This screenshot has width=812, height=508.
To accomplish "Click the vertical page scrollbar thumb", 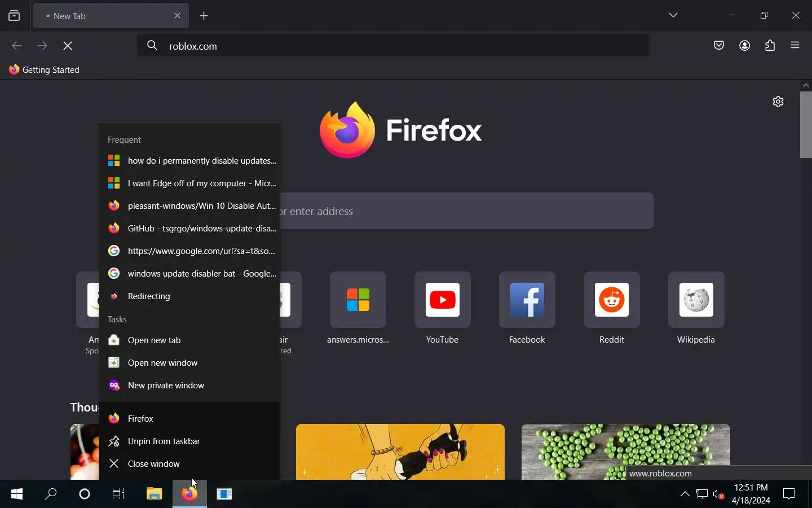I will [806, 125].
